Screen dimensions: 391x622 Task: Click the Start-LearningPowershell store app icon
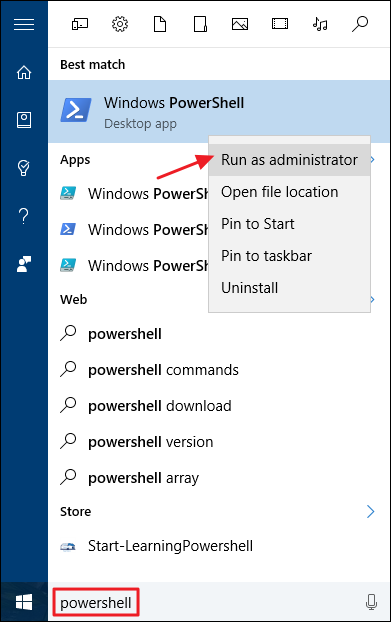pos(68,547)
